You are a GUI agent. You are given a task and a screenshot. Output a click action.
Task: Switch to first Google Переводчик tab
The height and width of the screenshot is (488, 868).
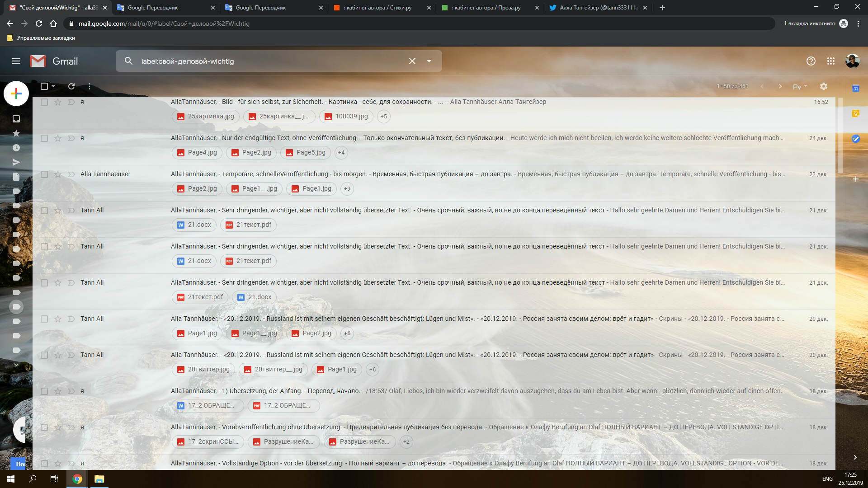166,8
